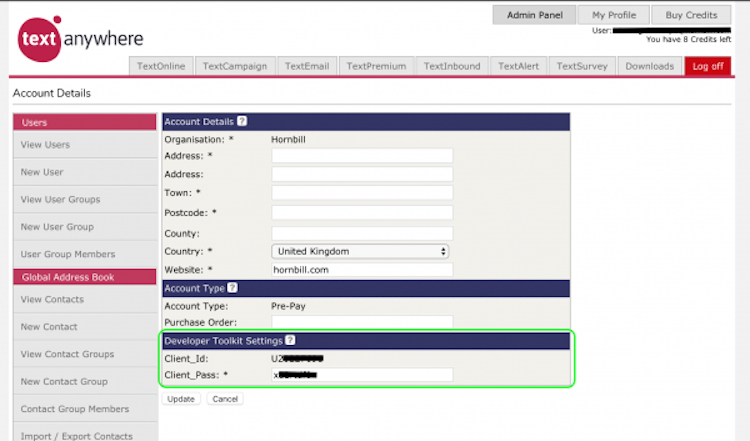The width and height of the screenshot is (750, 441).
Task: Click Buy Credits button
Action: pos(692,15)
